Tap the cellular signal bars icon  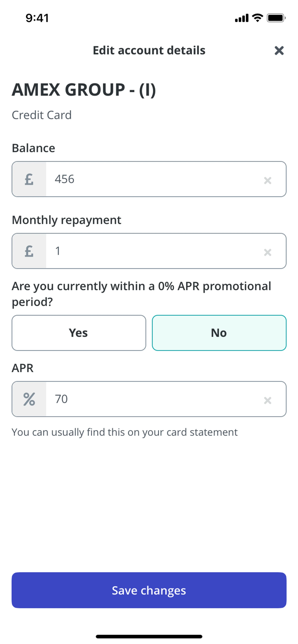[242, 18]
